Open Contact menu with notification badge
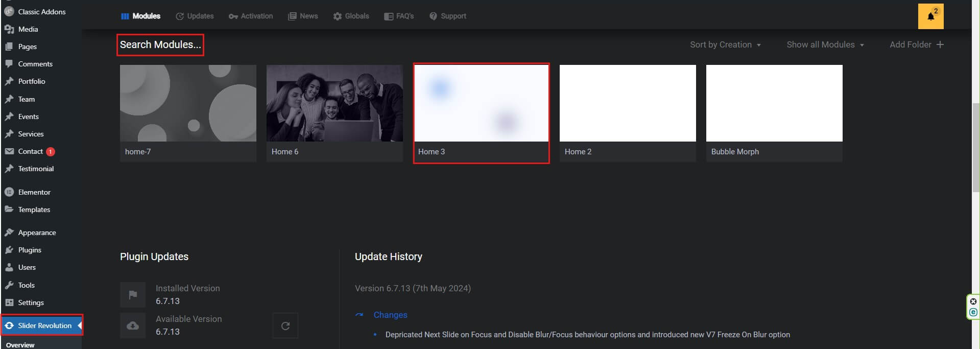This screenshot has height=349, width=980. coord(31,151)
